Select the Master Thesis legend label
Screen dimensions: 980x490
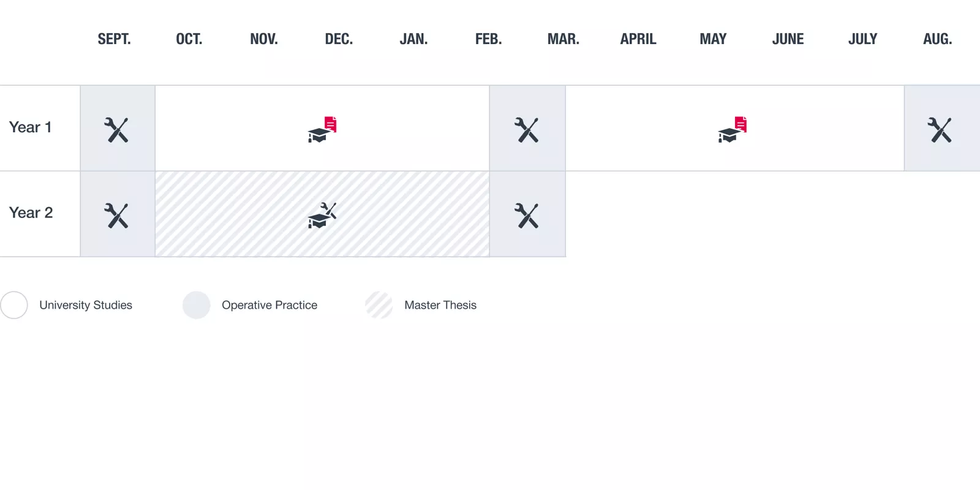[440, 305]
